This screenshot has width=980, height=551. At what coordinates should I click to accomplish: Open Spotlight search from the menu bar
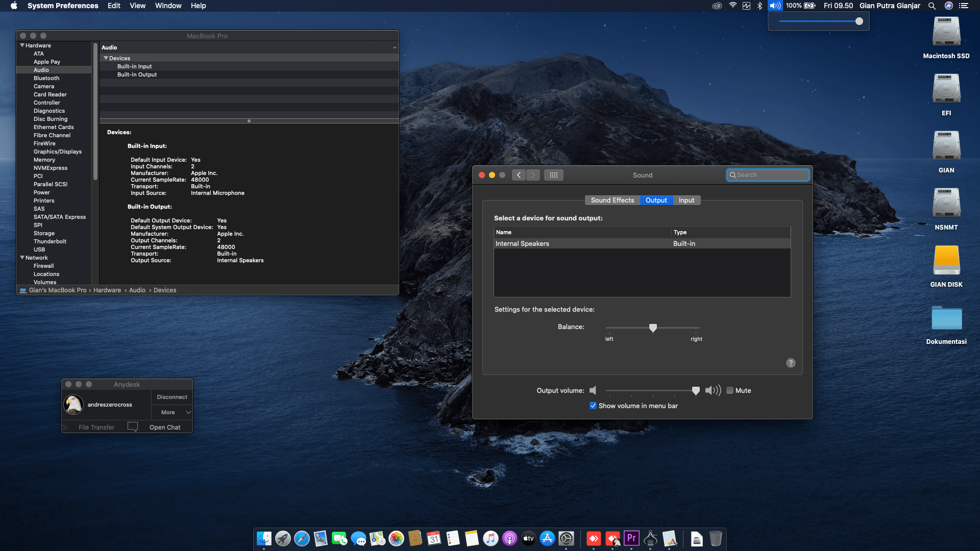click(932, 6)
